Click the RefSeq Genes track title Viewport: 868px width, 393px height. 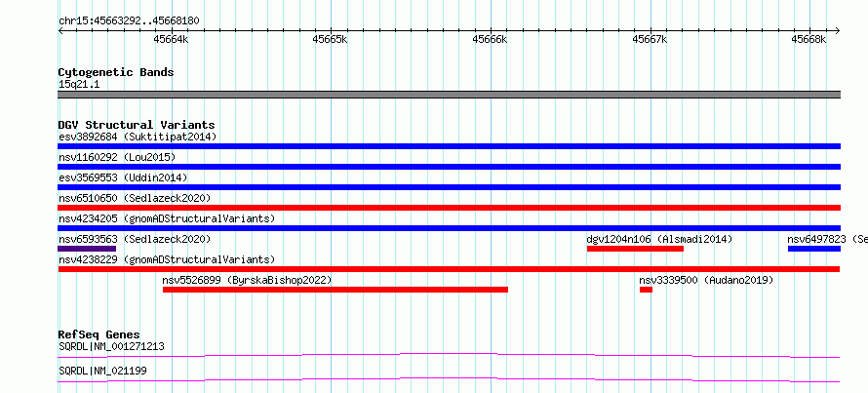[x=99, y=334]
